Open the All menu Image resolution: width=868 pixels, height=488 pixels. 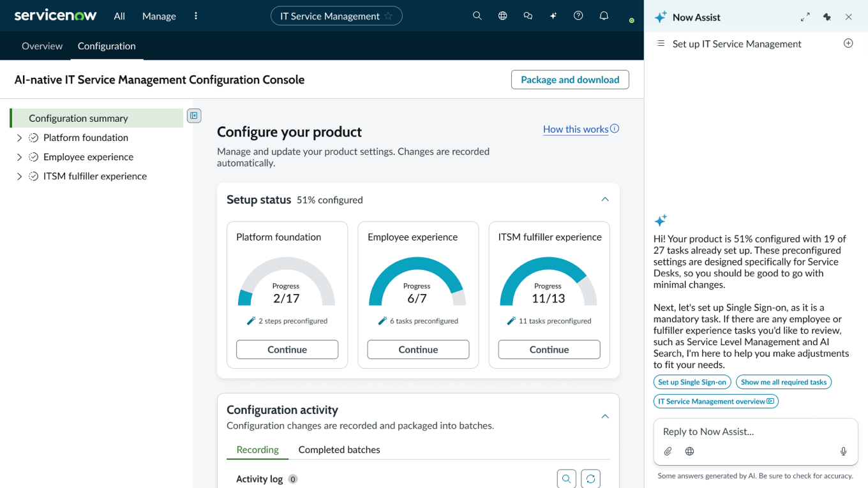click(119, 16)
